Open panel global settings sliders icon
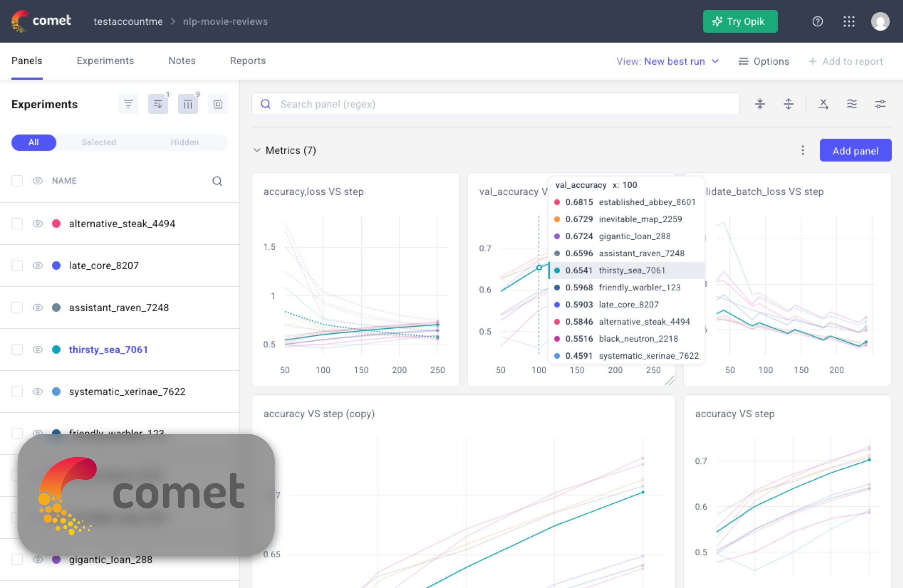903x588 pixels. tap(880, 104)
